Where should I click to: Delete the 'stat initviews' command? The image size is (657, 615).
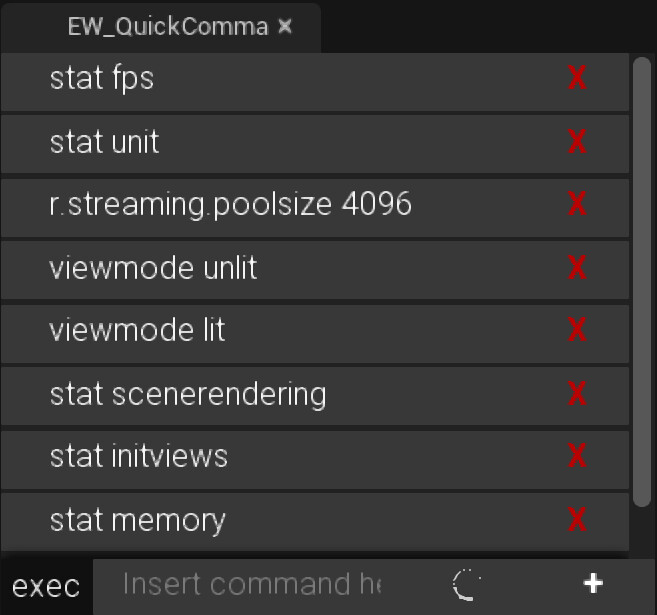pos(577,457)
